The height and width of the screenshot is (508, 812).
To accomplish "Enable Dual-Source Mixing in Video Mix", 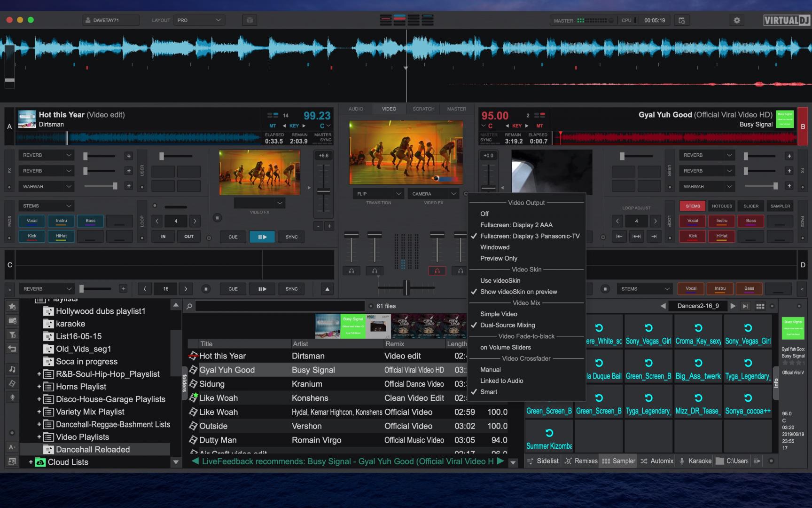I will click(x=507, y=325).
